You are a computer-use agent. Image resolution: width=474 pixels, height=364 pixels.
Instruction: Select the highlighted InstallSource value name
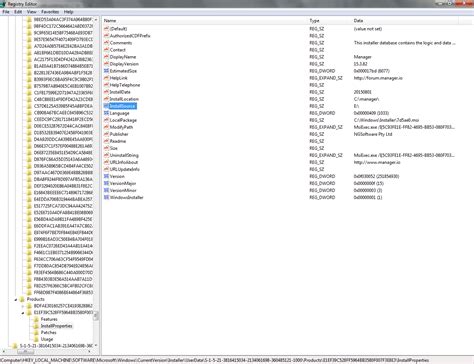(123, 106)
